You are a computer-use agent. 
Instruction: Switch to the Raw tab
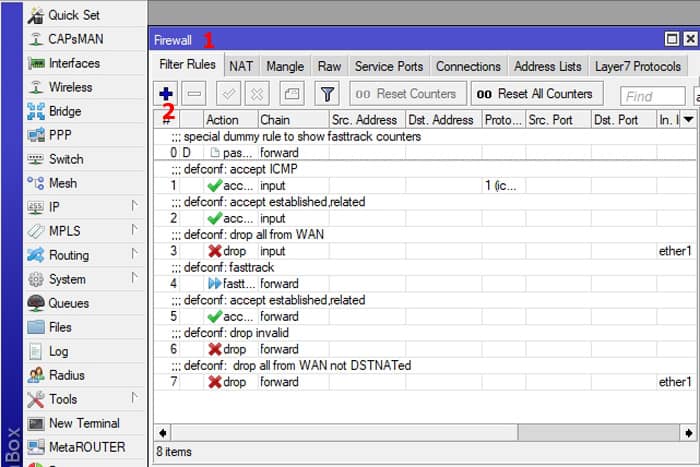[x=329, y=67]
